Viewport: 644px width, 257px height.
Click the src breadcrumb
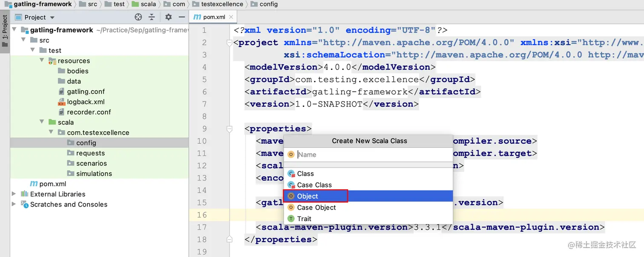[89, 4]
